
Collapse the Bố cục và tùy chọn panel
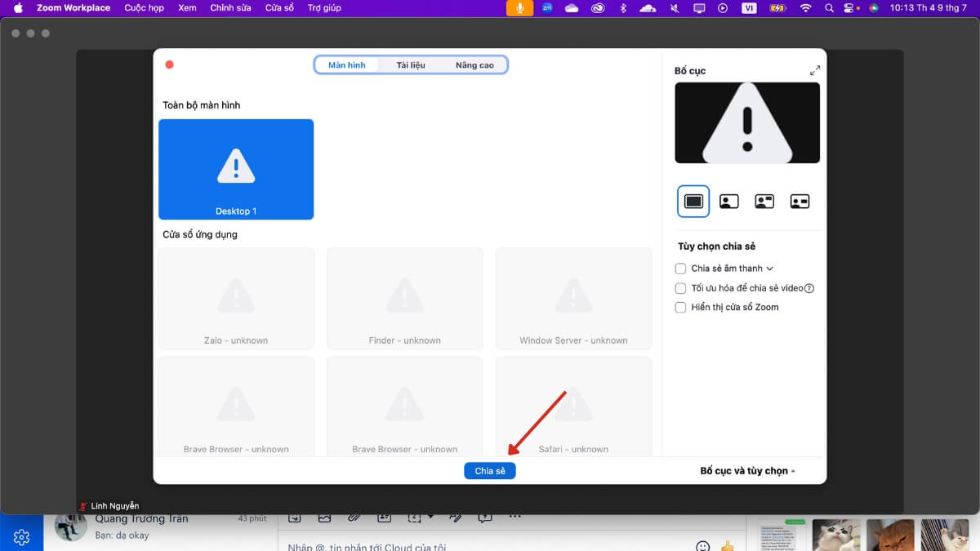747,471
